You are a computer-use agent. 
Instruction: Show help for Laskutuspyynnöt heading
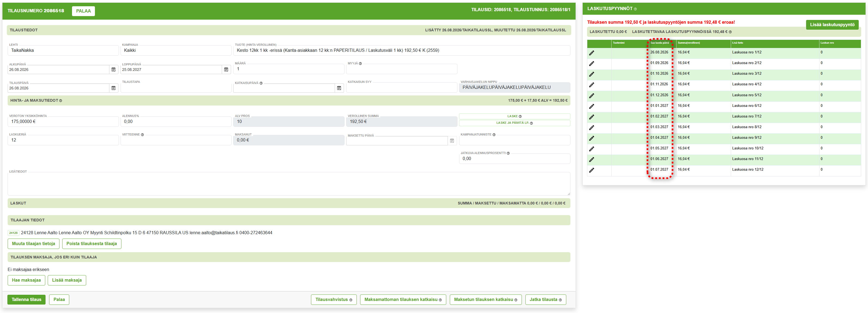(636, 9)
